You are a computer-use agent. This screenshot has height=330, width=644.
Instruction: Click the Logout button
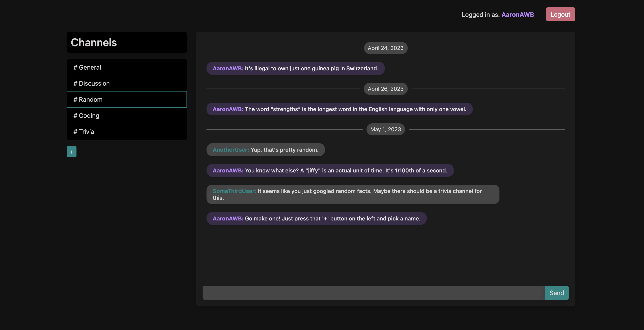[x=560, y=14]
